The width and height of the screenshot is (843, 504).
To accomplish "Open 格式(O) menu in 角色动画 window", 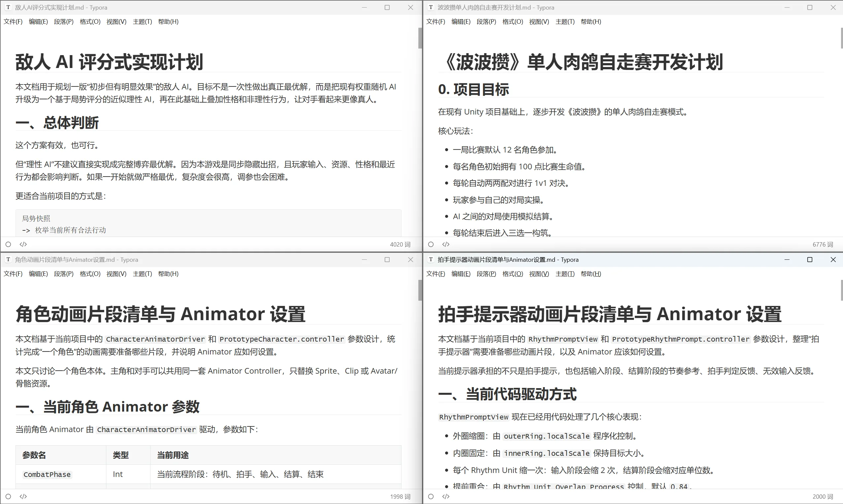I will [x=90, y=274].
